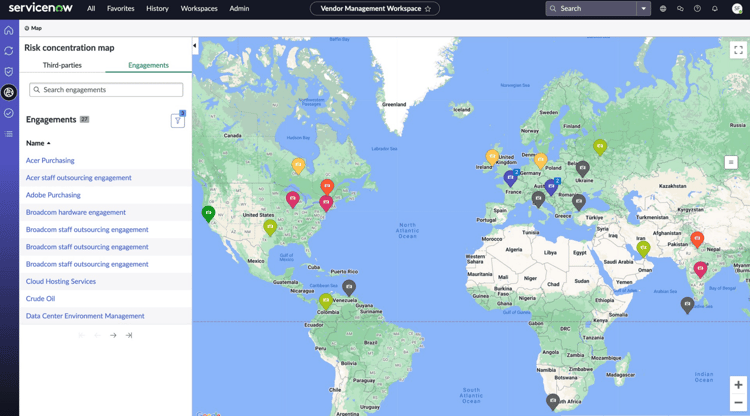Sort by Name column header
750x416 pixels.
coord(38,143)
